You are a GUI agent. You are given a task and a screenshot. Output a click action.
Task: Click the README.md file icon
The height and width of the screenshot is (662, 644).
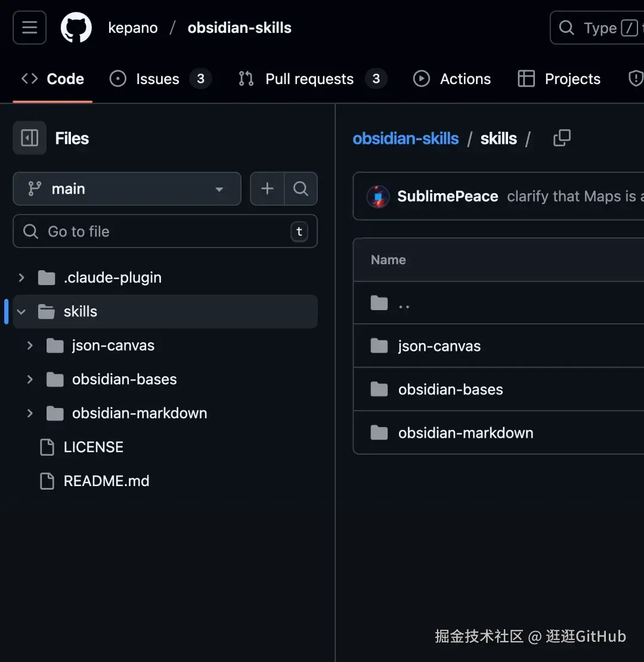coord(47,481)
